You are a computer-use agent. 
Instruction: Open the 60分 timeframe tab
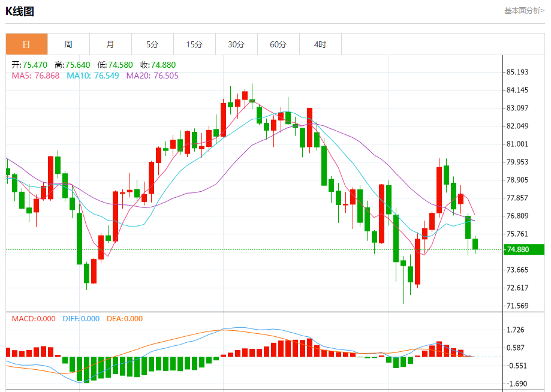(x=278, y=44)
